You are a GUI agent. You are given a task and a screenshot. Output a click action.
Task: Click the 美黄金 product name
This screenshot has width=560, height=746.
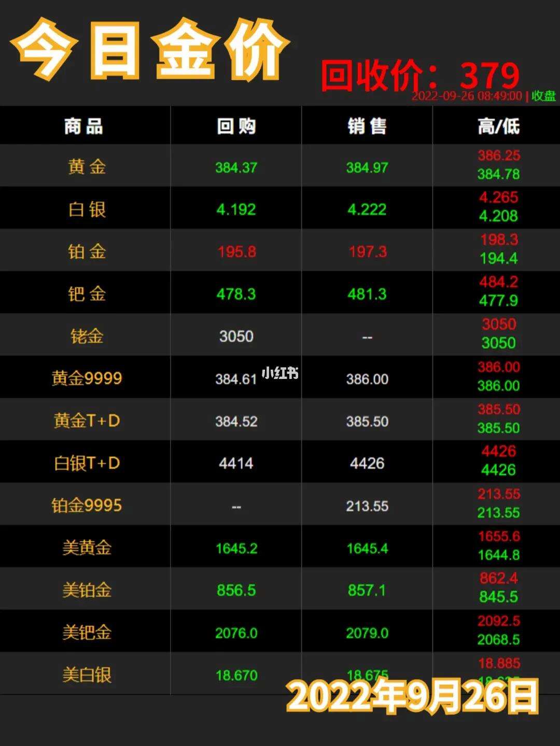click(x=87, y=548)
